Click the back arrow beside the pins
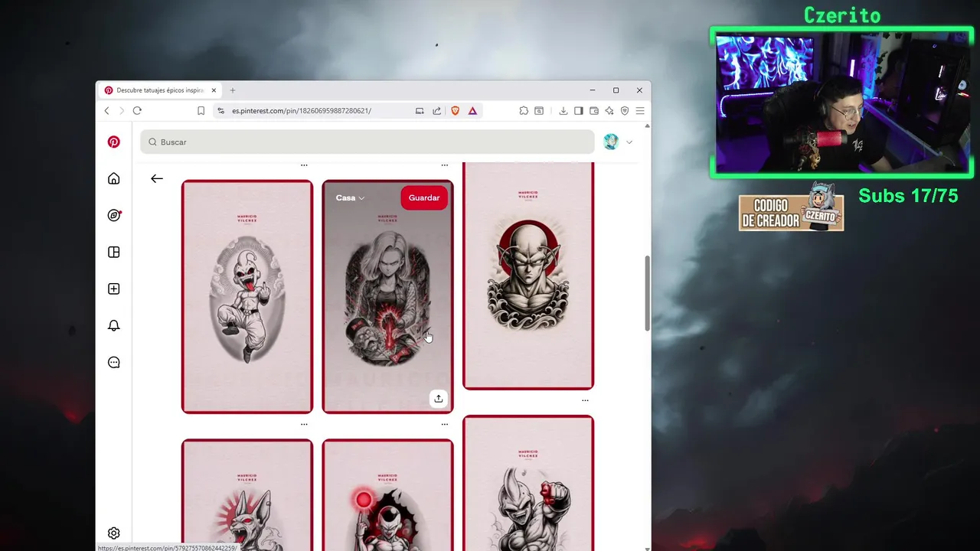This screenshot has height=551, width=980. tap(156, 178)
